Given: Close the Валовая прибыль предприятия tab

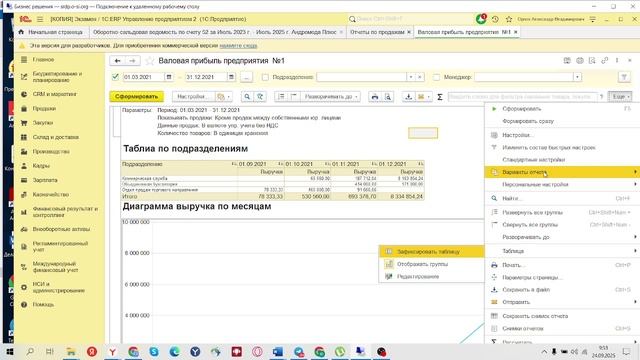Looking at the screenshot, I should point(516,32).
